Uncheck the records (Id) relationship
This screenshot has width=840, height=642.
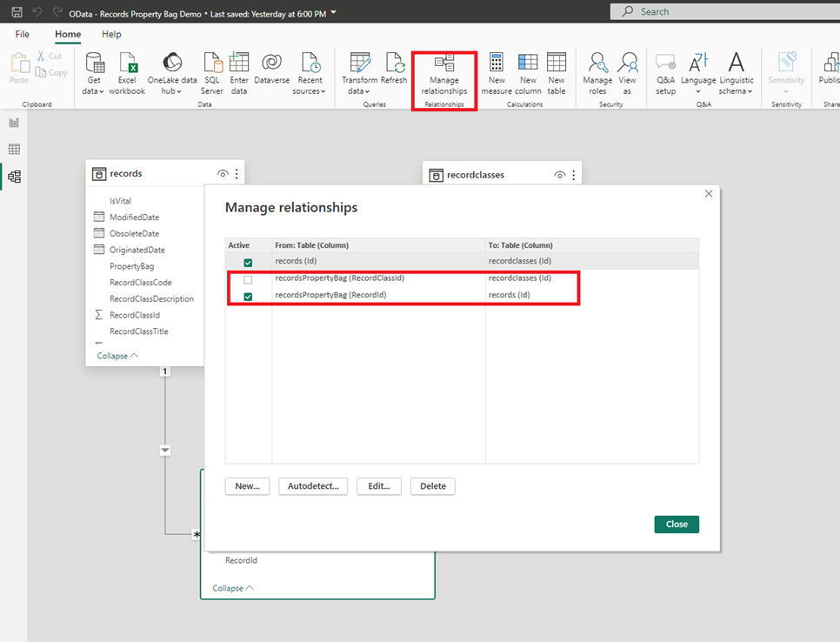248,263
